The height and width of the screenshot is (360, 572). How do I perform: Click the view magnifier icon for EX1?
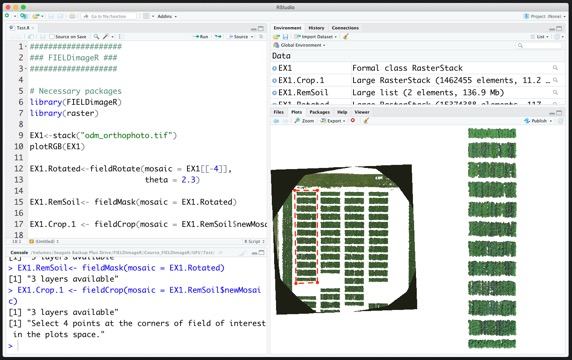click(x=555, y=68)
